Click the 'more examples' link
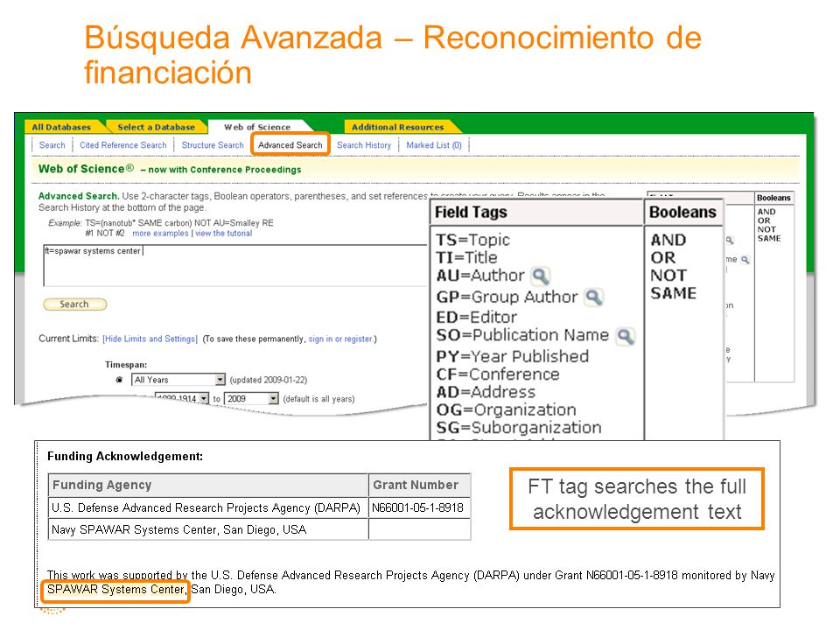The image size is (840, 630). tap(160, 234)
